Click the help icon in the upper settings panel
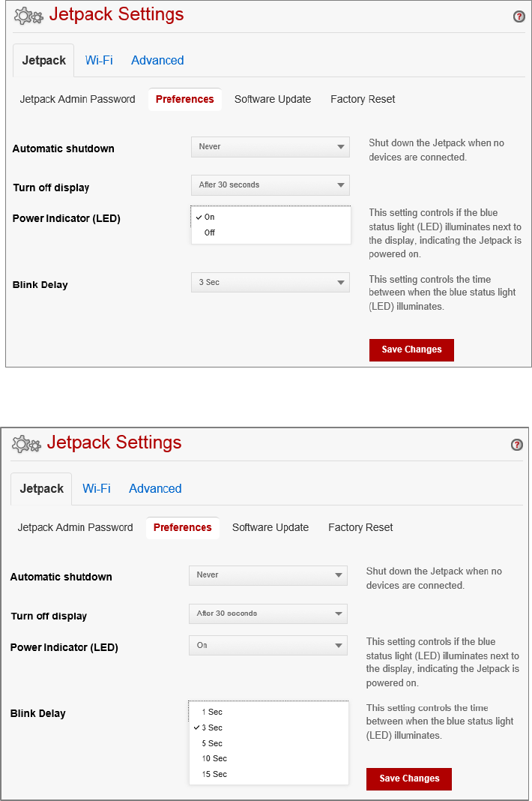 [519, 16]
